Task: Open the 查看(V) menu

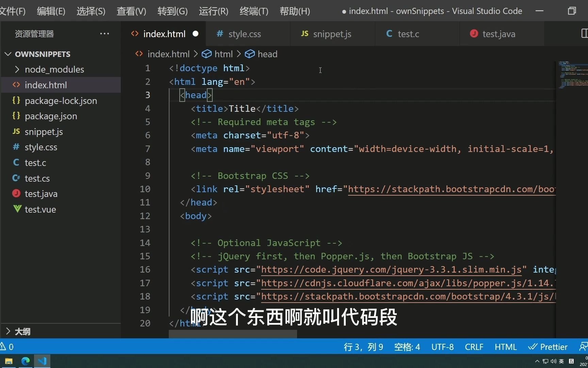Action: coord(131,11)
